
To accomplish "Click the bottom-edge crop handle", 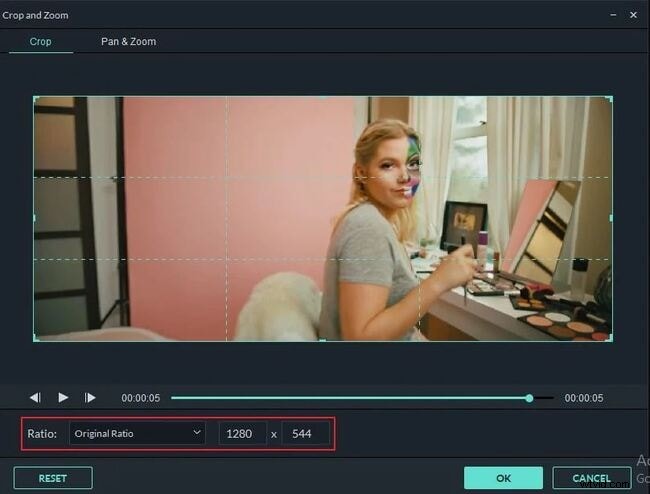I will click(x=323, y=340).
